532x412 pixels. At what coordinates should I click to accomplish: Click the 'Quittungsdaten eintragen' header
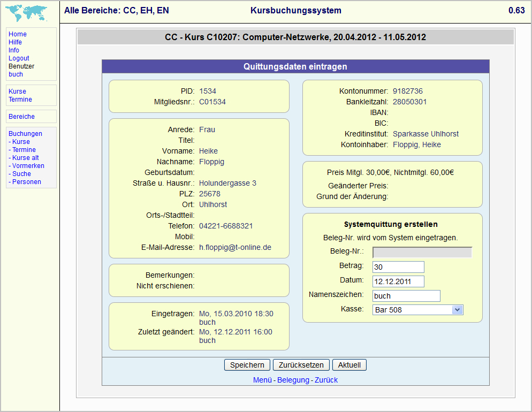[x=295, y=66]
